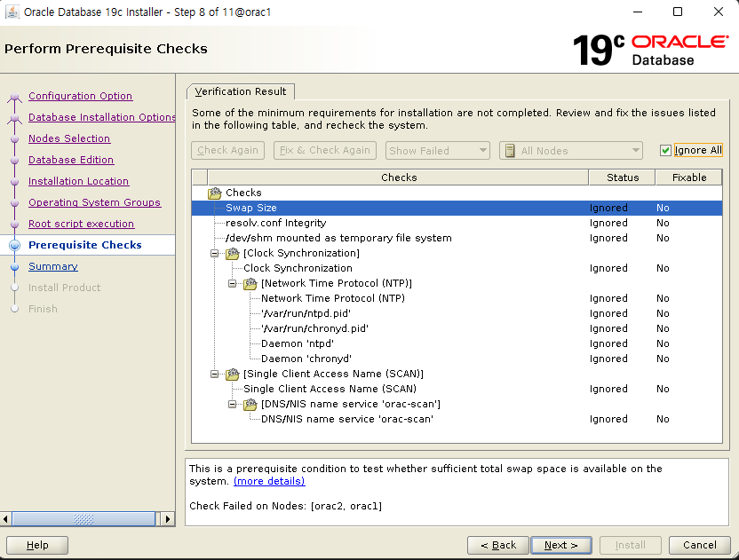Go to Installation Location step
The width and height of the screenshot is (739, 560).
click(x=79, y=181)
